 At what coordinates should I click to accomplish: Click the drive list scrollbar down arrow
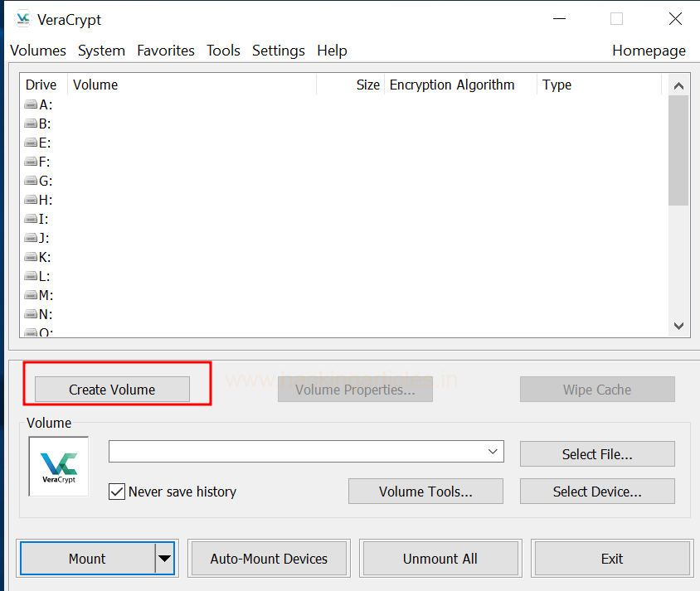[x=678, y=326]
